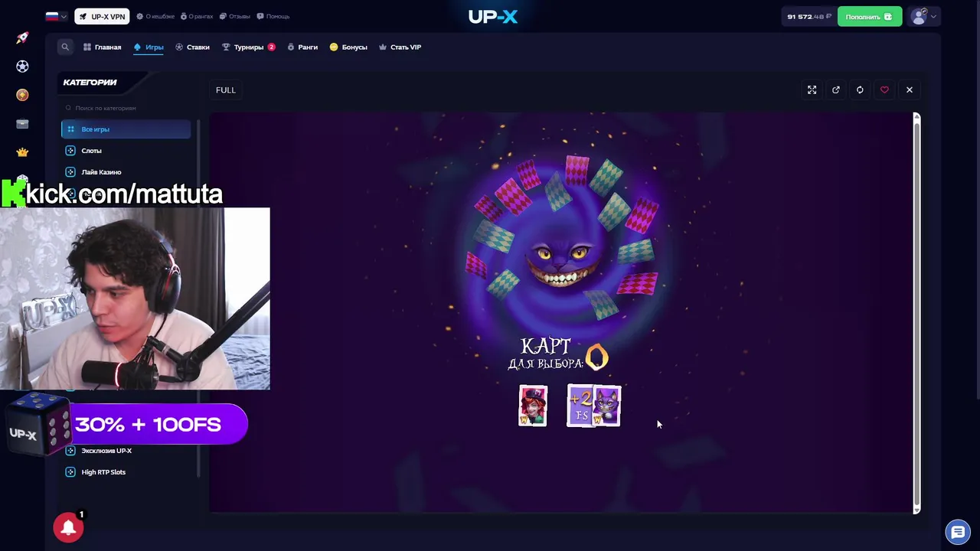
Task: Close the game with X icon
Action: [909, 90]
